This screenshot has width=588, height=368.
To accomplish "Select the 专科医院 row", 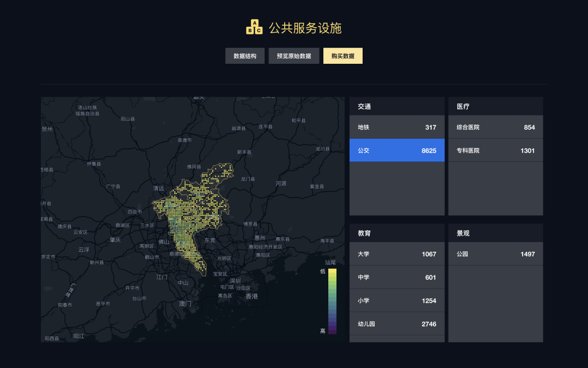I will coord(496,150).
